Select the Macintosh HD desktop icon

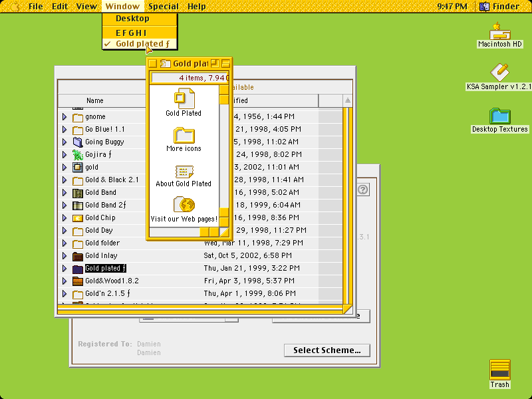[500, 31]
